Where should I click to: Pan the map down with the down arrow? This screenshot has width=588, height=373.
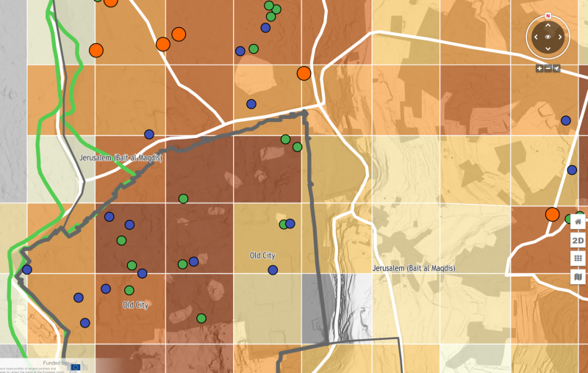[548, 48]
